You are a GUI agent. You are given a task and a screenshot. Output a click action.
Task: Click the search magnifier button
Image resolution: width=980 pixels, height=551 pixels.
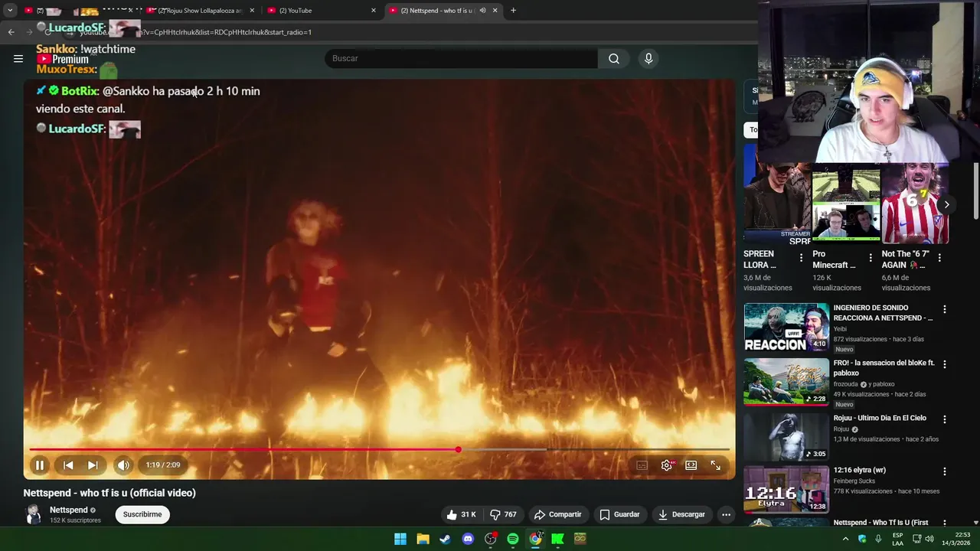[614, 58]
